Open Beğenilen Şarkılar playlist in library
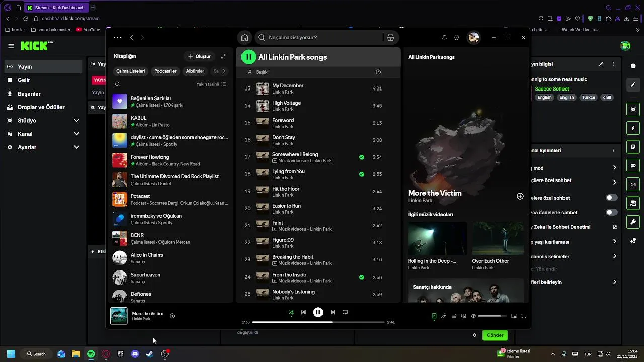Image resolution: width=644 pixels, height=362 pixels. (171, 102)
